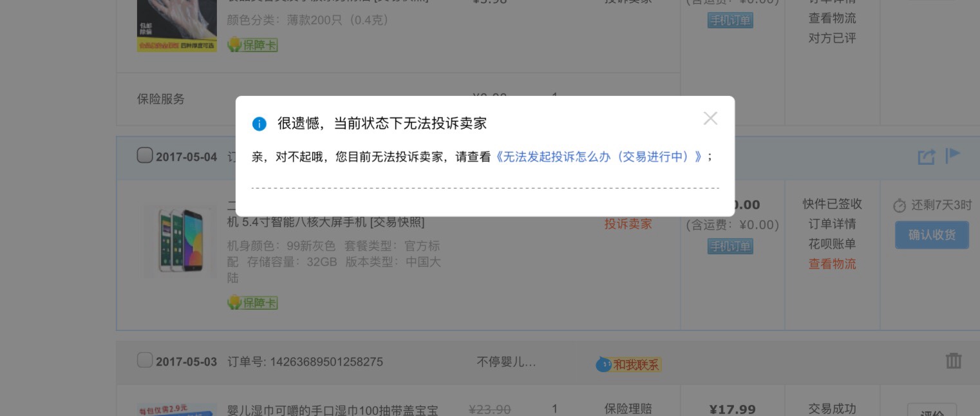Tick the 2017-05-04 order checkbox
The height and width of the screenshot is (416, 980).
pos(145,155)
